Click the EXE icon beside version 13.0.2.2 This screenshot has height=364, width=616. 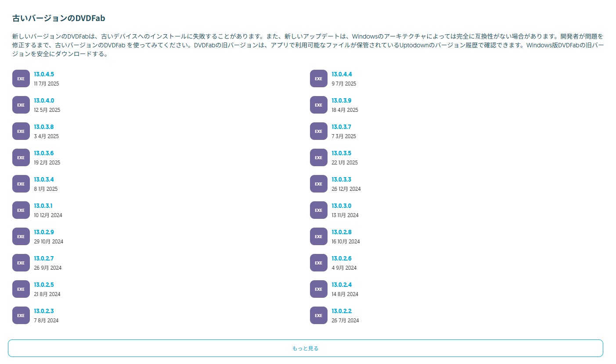point(319,315)
